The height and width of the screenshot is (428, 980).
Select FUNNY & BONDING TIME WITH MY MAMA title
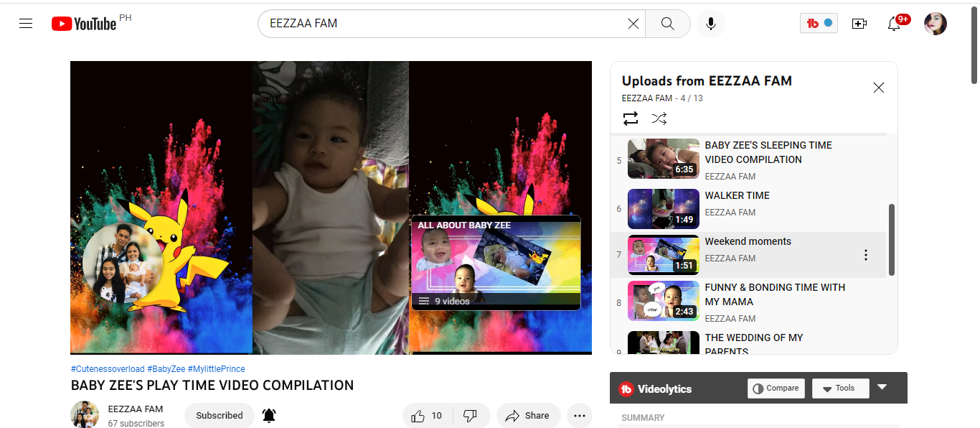[775, 294]
